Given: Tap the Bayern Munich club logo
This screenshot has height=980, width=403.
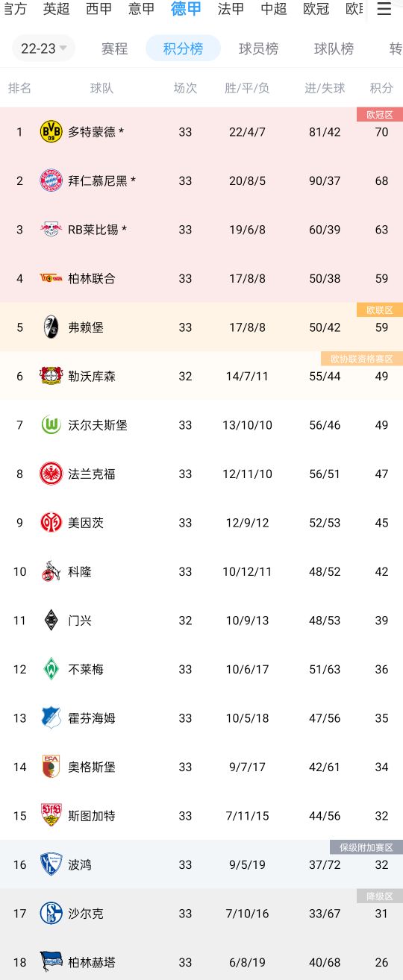Looking at the screenshot, I should point(51,180).
